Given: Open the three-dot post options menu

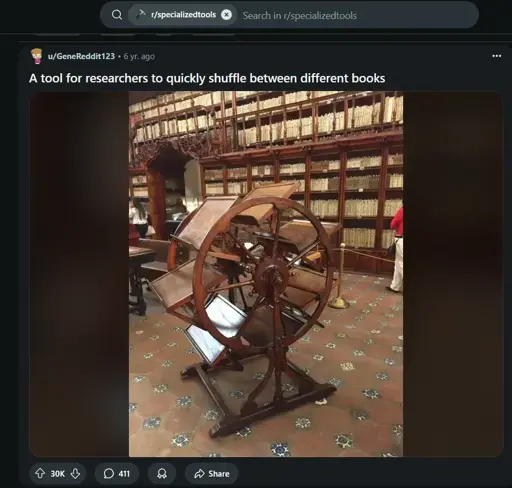Looking at the screenshot, I should 497,56.
